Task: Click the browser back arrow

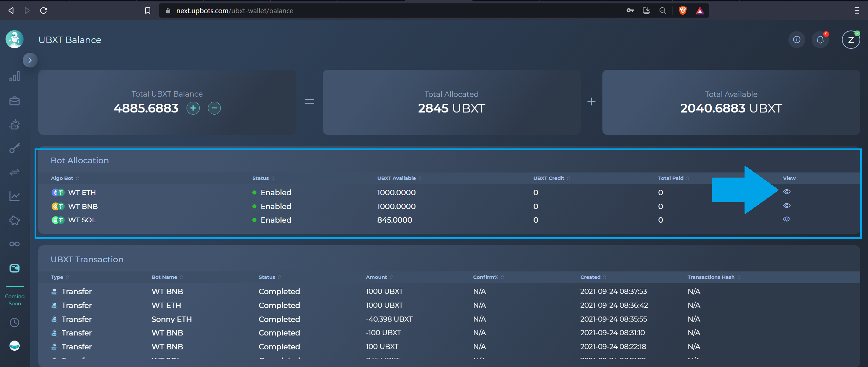Action: click(x=11, y=11)
